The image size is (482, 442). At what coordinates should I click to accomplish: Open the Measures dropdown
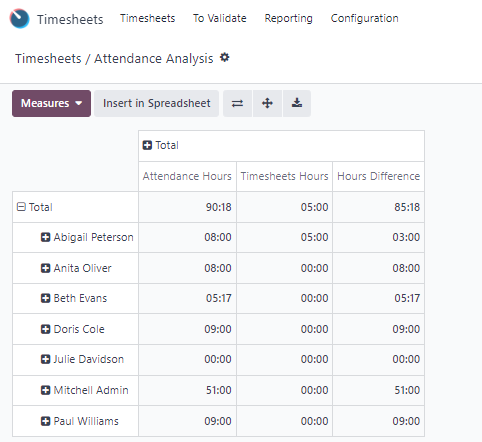coord(51,103)
